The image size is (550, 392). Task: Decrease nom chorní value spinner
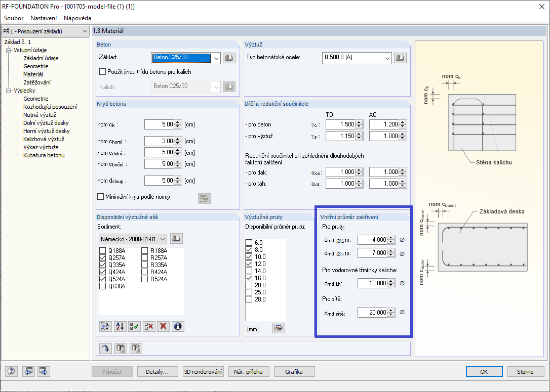pos(177,143)
